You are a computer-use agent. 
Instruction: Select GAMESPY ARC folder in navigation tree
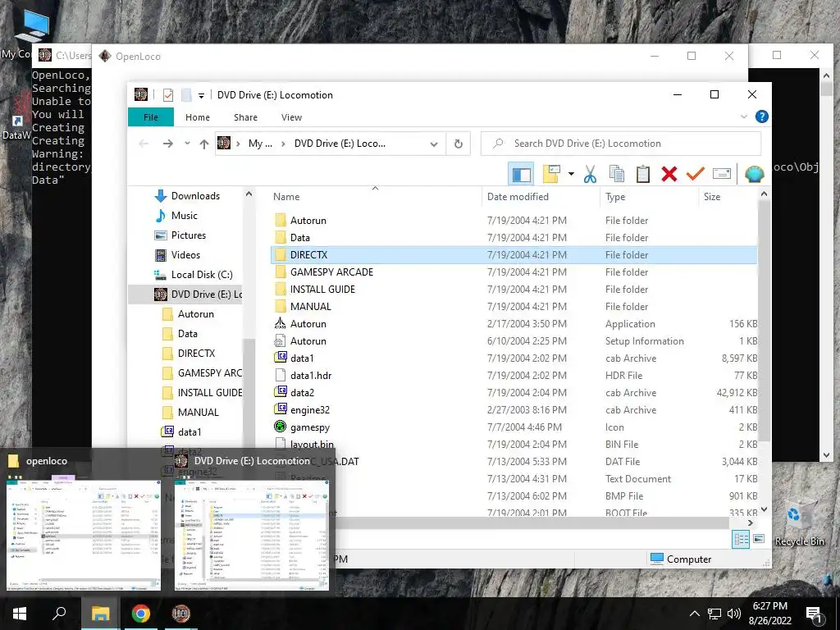[203, 373]
